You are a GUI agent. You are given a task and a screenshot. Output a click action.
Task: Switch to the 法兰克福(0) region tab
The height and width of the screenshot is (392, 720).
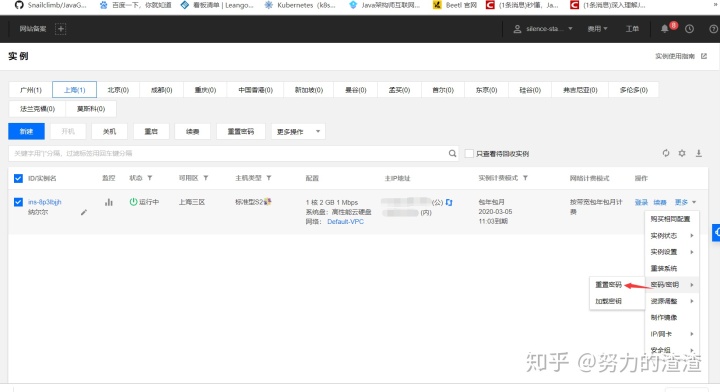tap(37, 109)
